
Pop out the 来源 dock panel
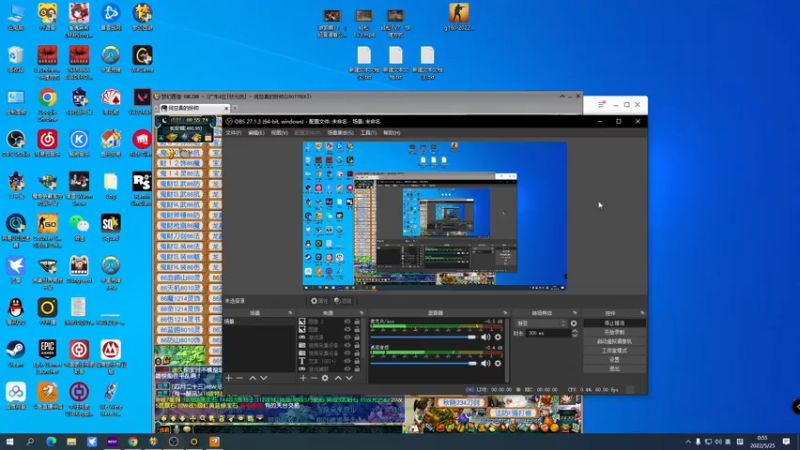tap(361, 313)
